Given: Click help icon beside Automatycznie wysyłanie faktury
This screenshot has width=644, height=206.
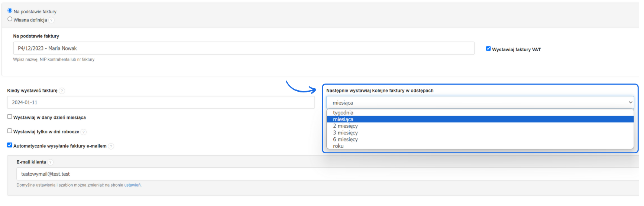Looking at the screenshot, I should pos(111,146).
